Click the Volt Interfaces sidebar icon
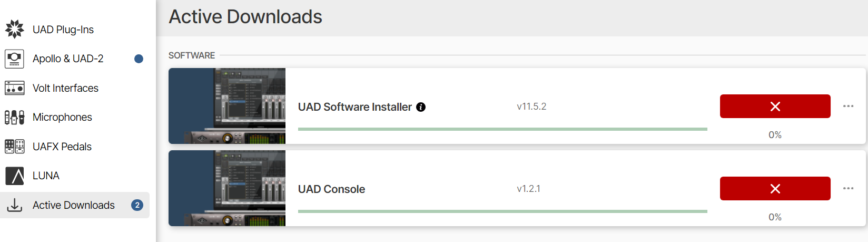This screenshot has width=868, height=242. pos(15,88)
